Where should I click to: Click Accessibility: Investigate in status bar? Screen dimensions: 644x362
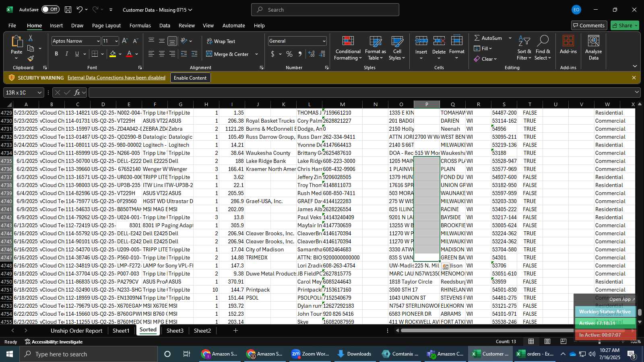[54, 342]
